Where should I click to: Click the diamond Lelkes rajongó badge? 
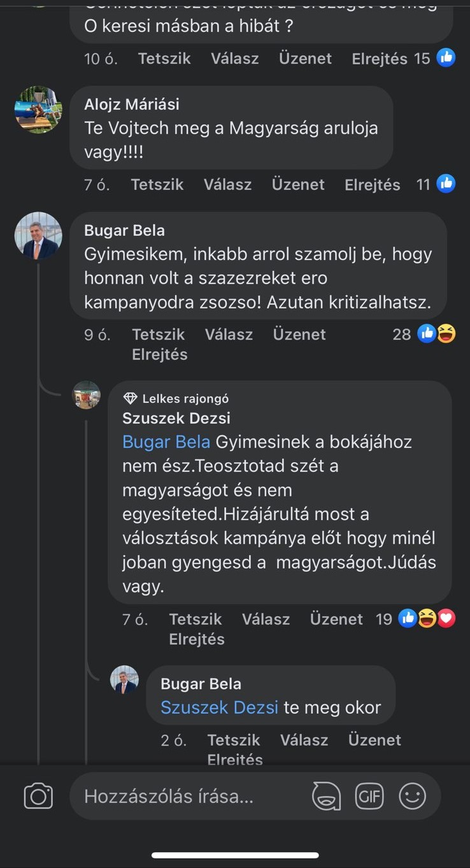point(131,398)
